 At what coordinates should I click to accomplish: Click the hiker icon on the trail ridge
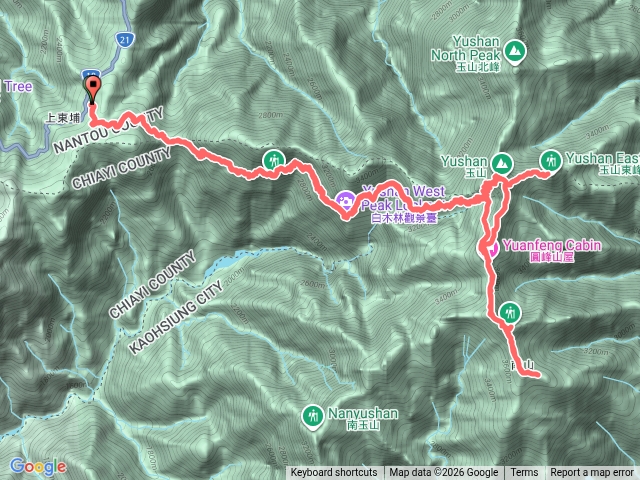click(274, 160)
